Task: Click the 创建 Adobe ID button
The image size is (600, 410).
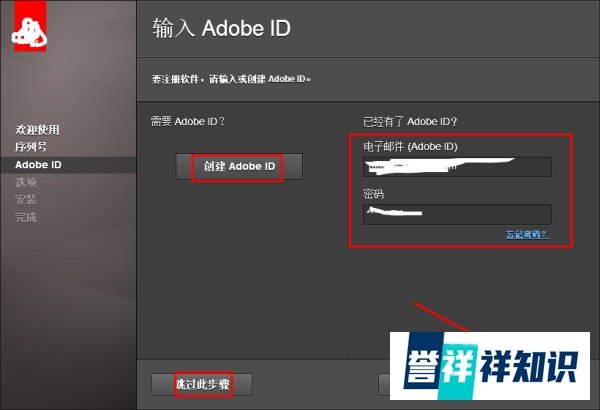Action: 239,167
